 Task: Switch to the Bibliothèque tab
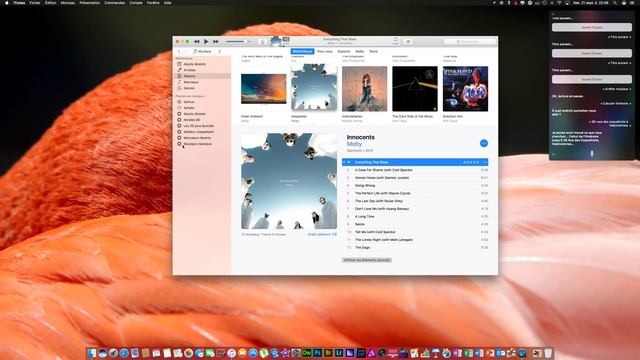[x=302, y=51]
